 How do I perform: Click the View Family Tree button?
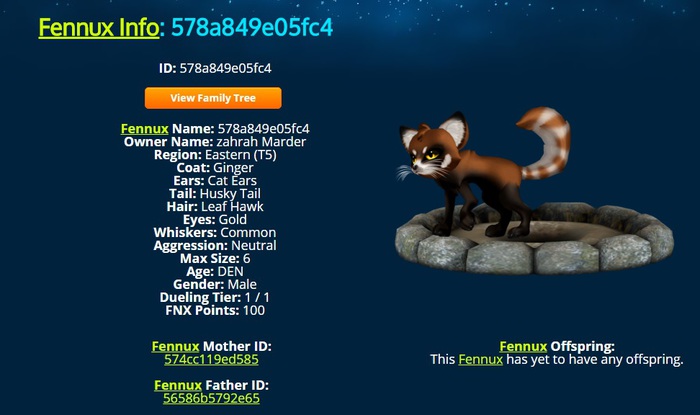click(213, 98)
